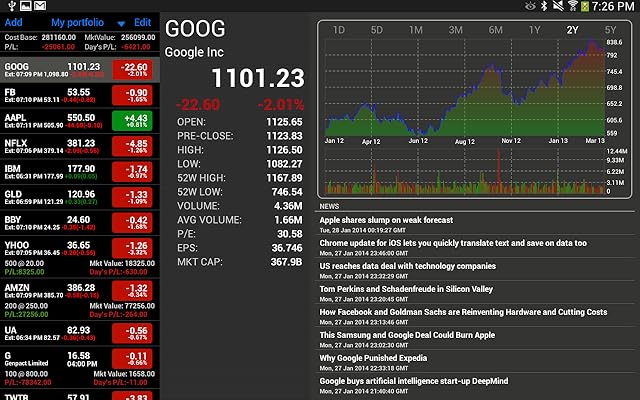Toggle AMZN change badge -1.32
Image resolution: width=640 pixels, height=400 pixels.
coord(132,291)
